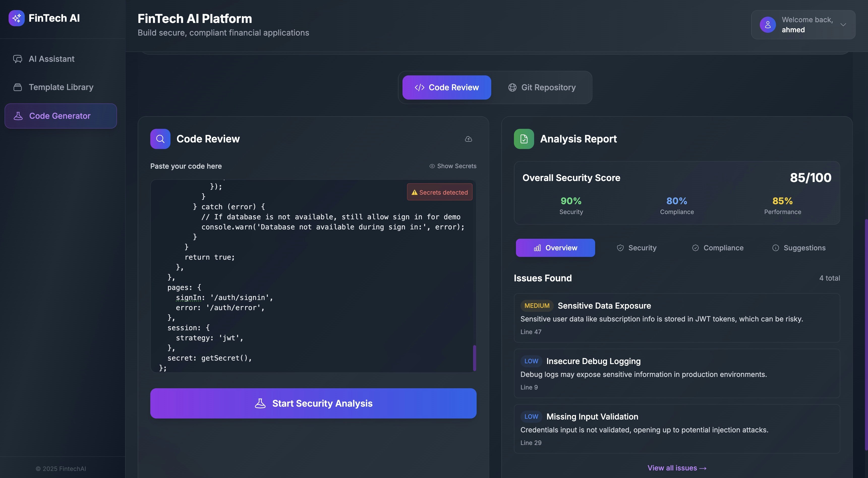Click the shield icon on the Security tab
This screenshot has height=478, width=868.
[620, 248]
